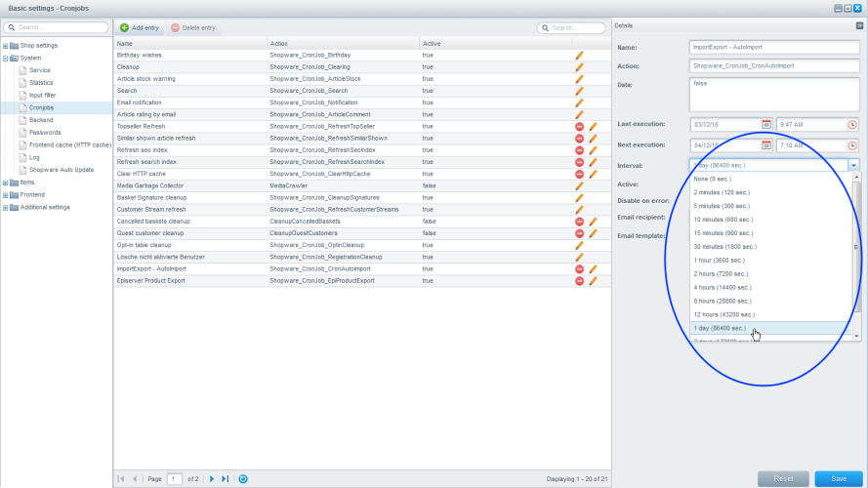Click the Name input field
This screenshot has width=868, height=488.
pos(774,48)
